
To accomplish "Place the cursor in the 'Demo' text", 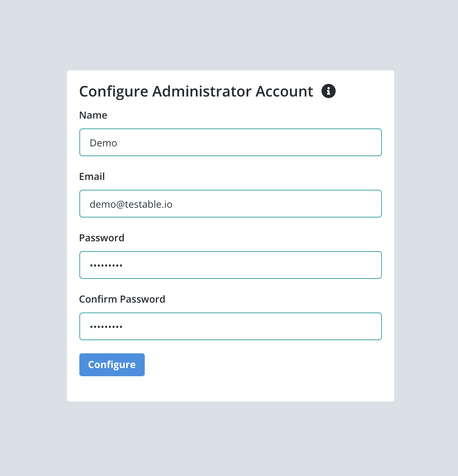I will pyautogui.click(x=103, y=143).
